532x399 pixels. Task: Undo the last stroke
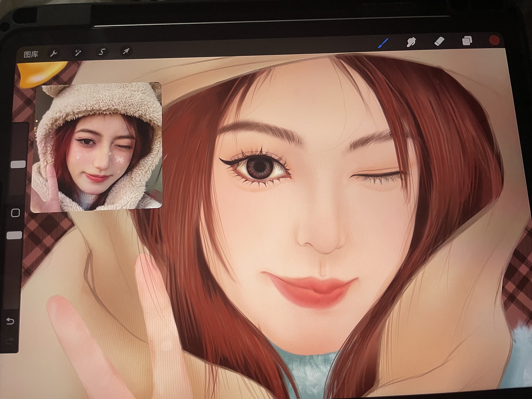coord(10,321)
